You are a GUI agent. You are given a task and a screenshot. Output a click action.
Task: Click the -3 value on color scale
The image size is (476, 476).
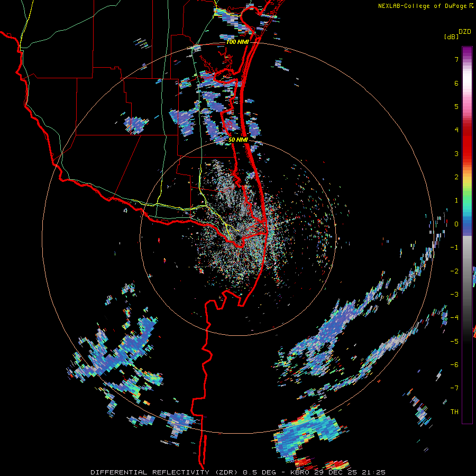[x=454, y=295]
